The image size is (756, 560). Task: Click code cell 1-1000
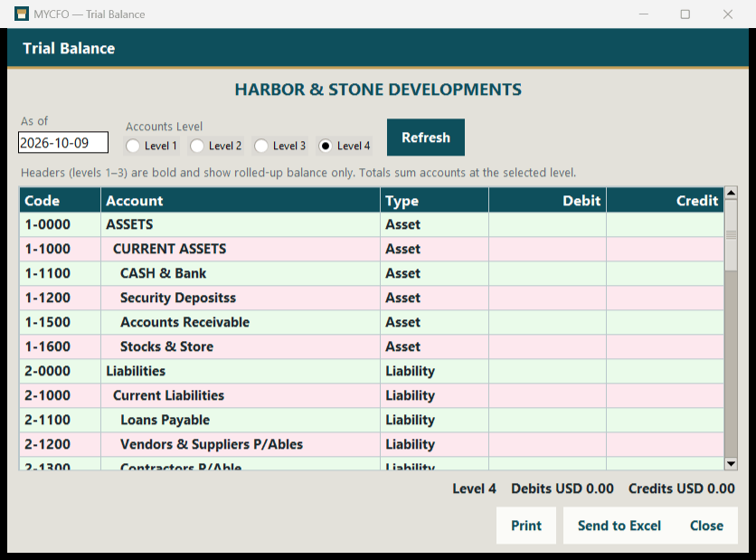point(61,249)
